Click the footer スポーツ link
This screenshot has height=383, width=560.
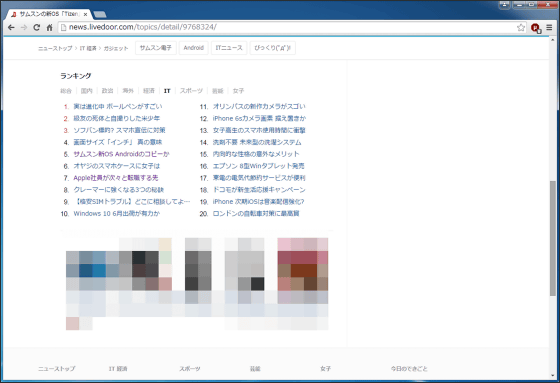click(190, 368)
